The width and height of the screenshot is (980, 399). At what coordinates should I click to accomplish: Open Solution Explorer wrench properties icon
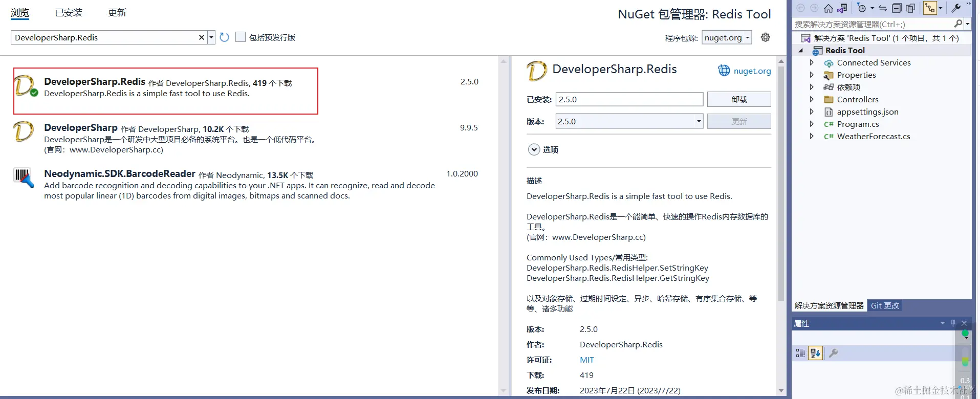click(955, 8)
